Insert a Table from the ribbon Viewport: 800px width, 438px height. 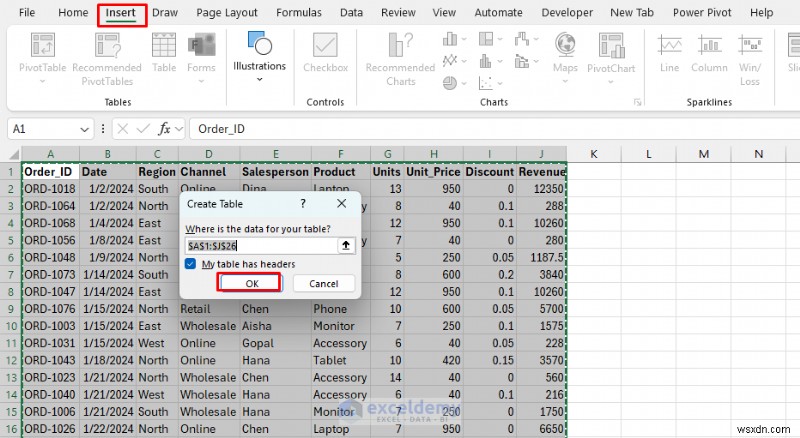click(164, 53)
